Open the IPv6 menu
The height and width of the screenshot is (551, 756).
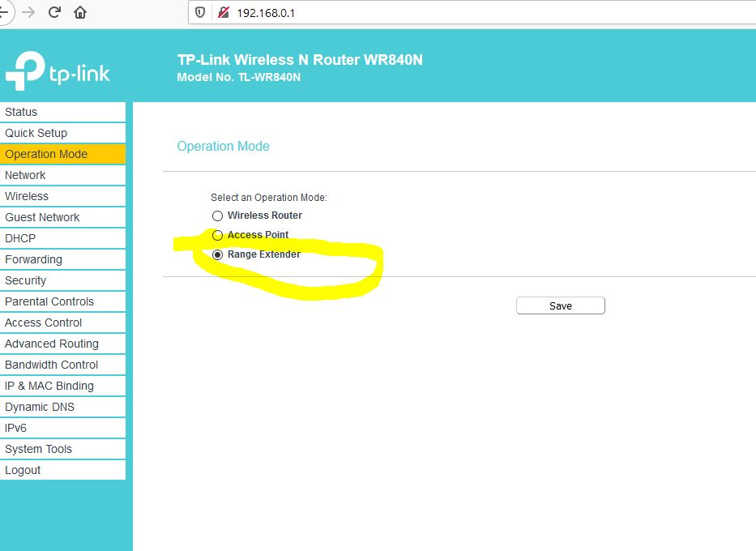tap(62, 428)
